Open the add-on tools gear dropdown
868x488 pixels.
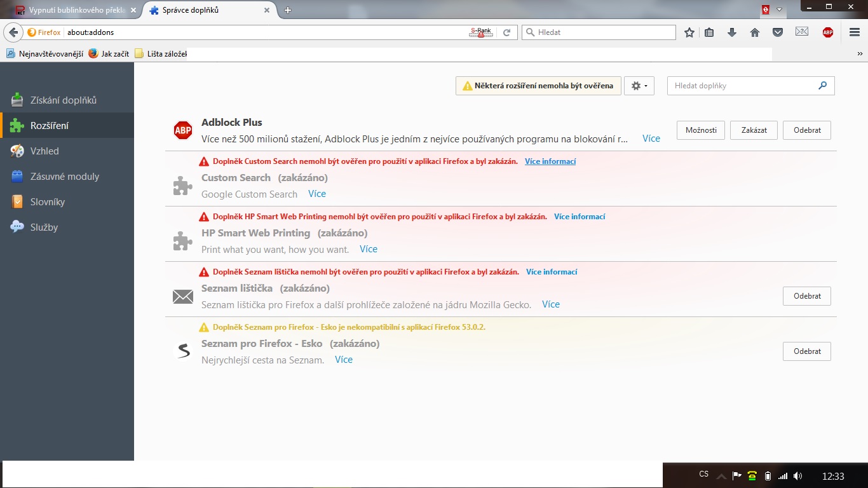click(x=639, y=86)
